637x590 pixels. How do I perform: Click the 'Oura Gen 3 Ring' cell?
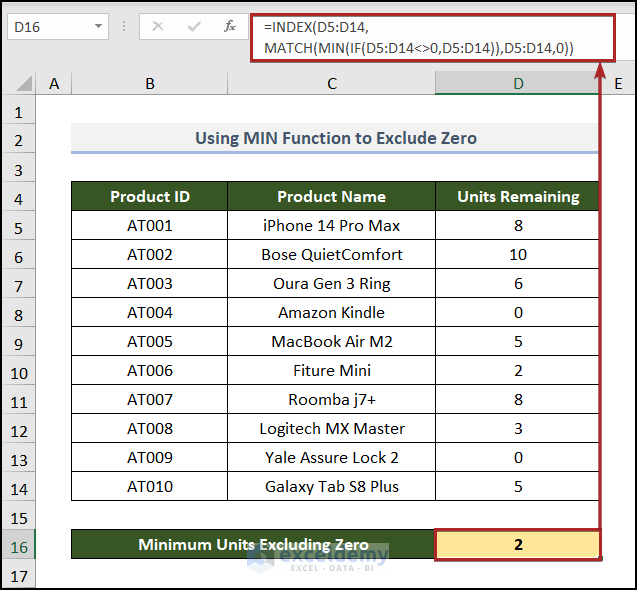332,283
